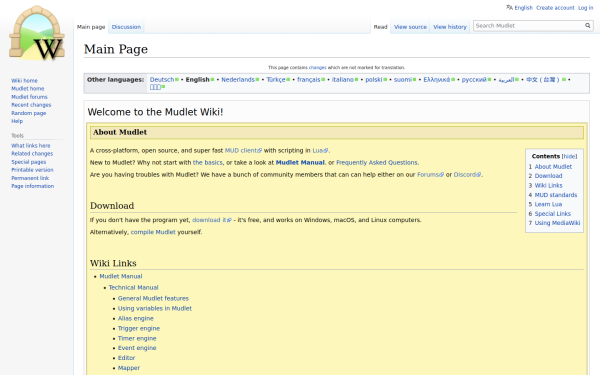This screenshot has height=375, width=600.
Task: Switch language to 中文 (台灣)
Action: click(543, 80)
